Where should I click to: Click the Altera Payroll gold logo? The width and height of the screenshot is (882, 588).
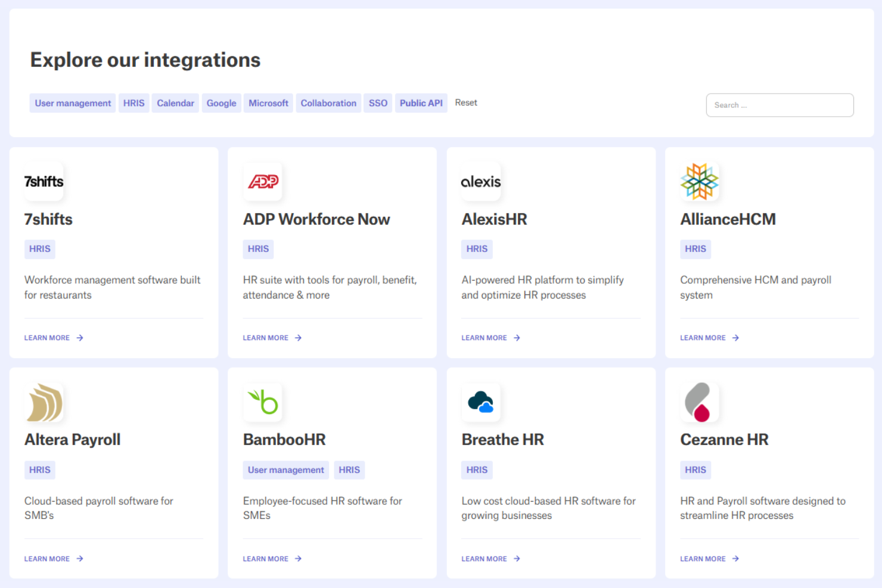(x=44, y=403)
